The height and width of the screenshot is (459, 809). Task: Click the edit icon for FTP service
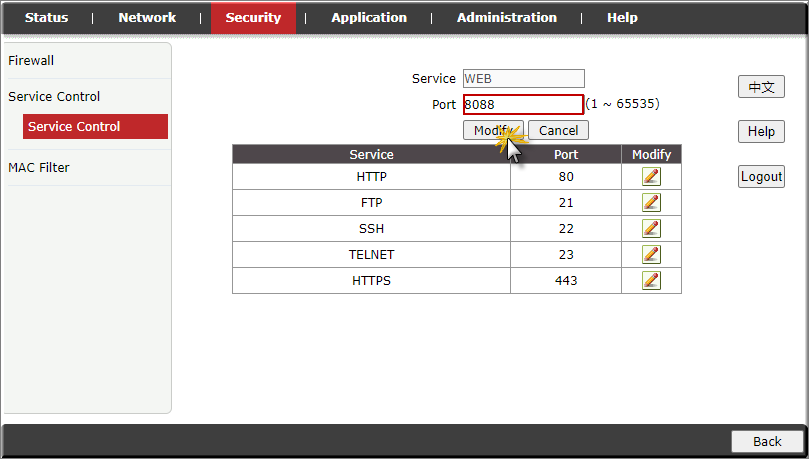pos(651,203)
